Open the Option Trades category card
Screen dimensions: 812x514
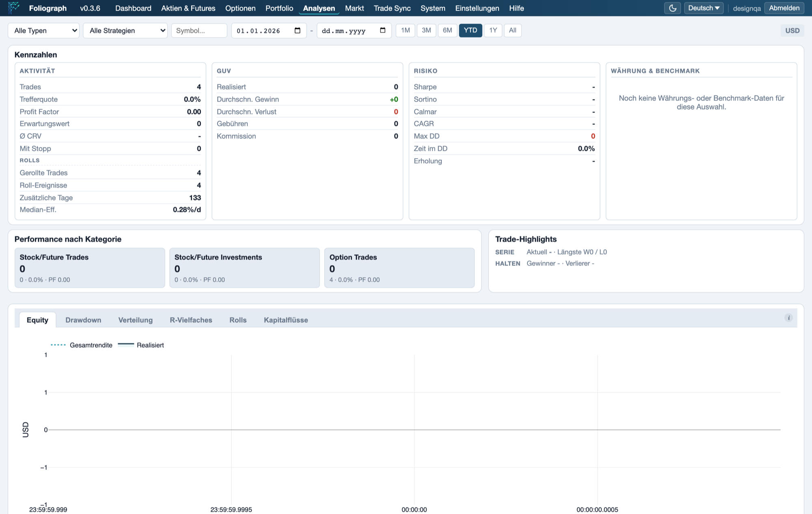coord(399,268)
